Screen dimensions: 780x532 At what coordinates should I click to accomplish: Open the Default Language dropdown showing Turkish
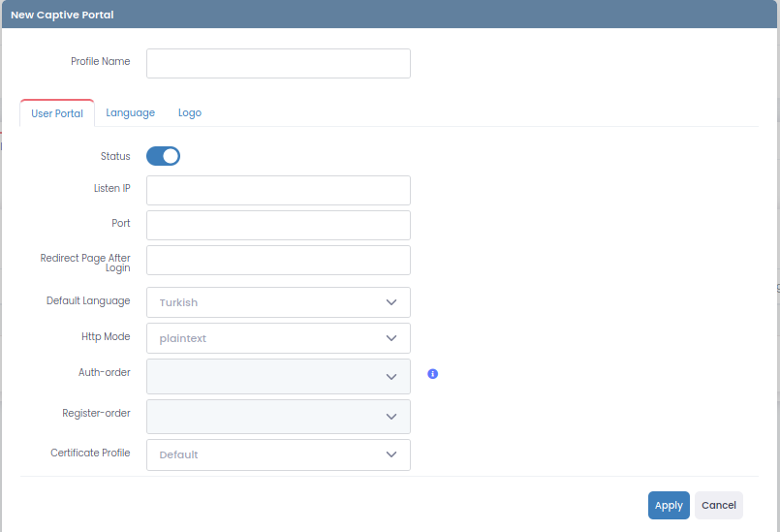[278, 302]
